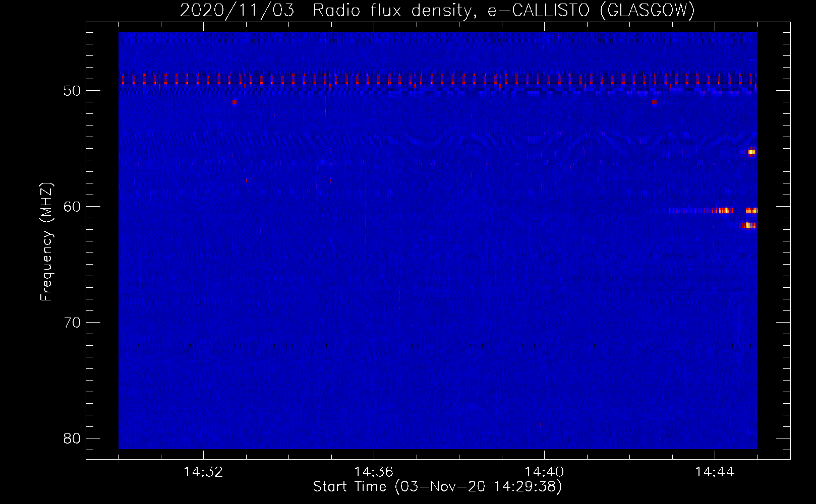The image size is (816, 504).
Task: Click the 70 MHz y-axis tick label
Action: 72,323
